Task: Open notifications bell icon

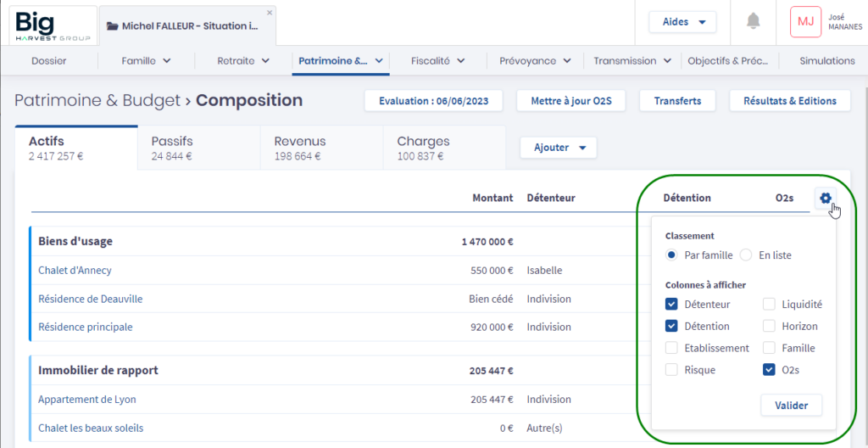Action: (x=753, y=21)
